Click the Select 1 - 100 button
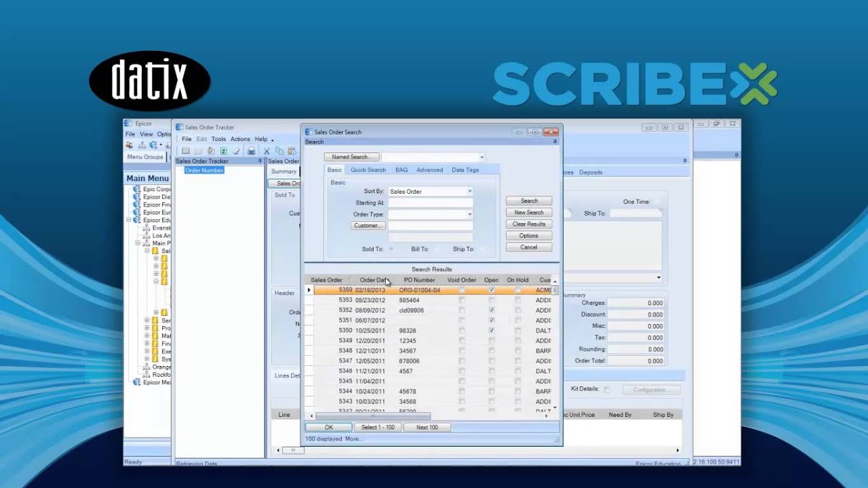 point(378,428)
